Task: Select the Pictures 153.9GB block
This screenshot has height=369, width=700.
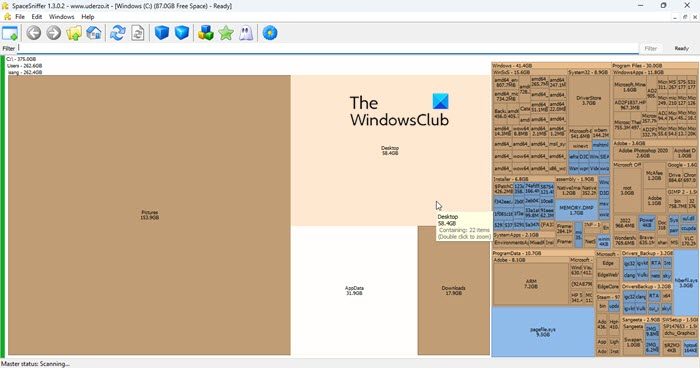Action: (150, 215)
